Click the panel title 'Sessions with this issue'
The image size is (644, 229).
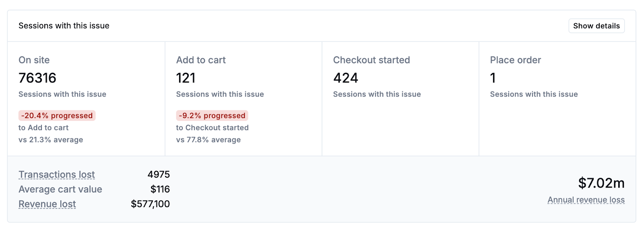[x=64, y=26]
